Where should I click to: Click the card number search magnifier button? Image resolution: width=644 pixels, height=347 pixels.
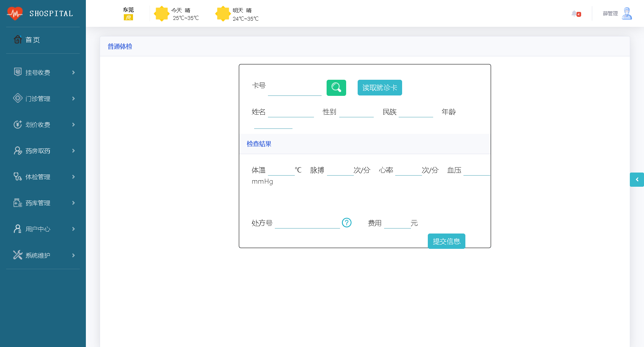336,87
